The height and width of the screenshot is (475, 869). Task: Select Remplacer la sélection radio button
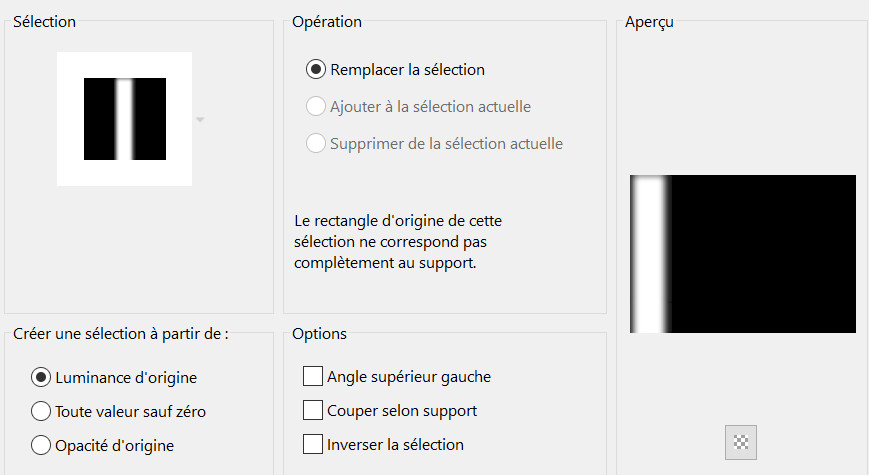point(316,70)
